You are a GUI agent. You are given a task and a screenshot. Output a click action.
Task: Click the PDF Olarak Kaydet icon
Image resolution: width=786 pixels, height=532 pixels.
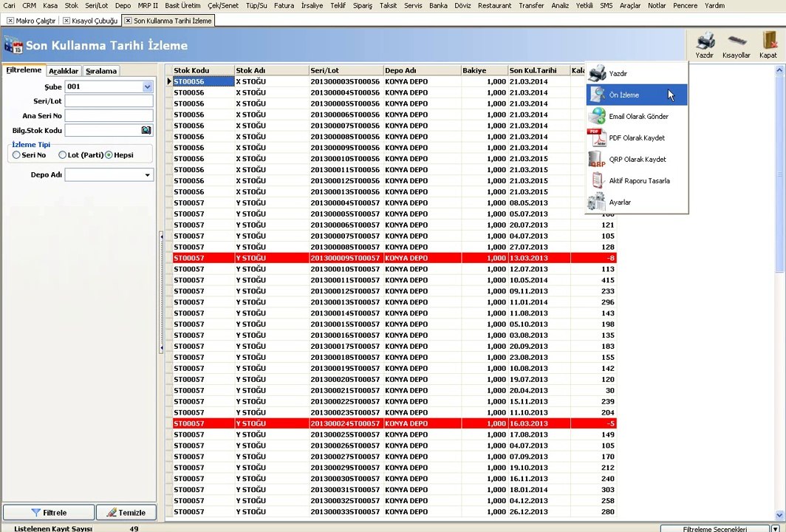click(597, 138)
